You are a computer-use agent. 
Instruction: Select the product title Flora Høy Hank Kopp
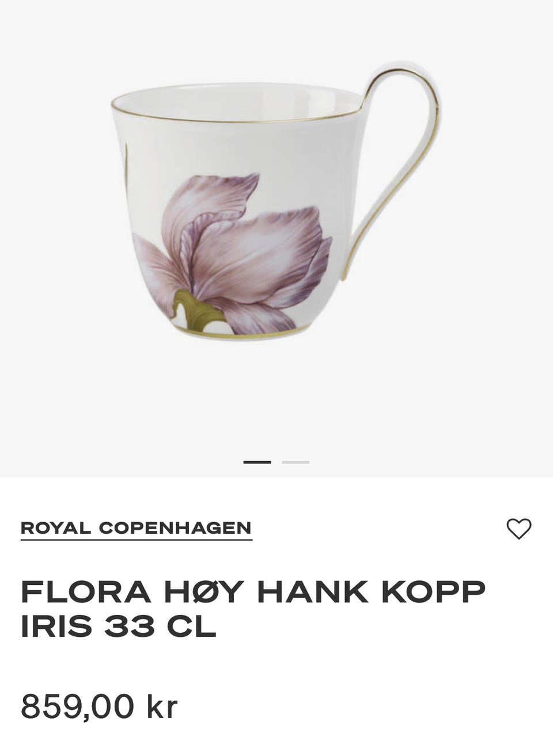click(253, 593)
